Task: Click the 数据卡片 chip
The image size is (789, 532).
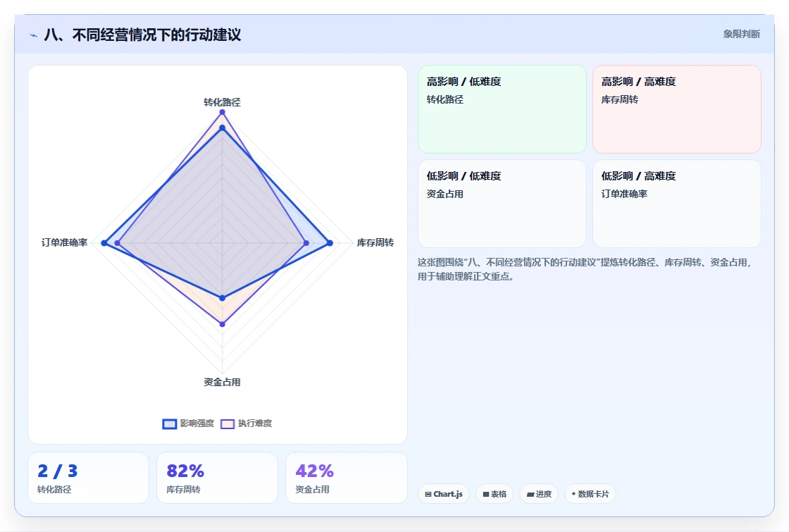Action: (x=590, y=494)
